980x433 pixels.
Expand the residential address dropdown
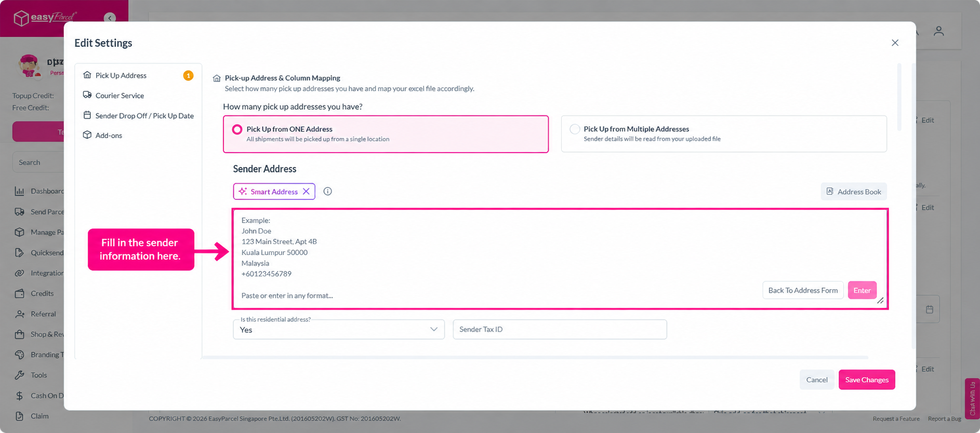339,330
